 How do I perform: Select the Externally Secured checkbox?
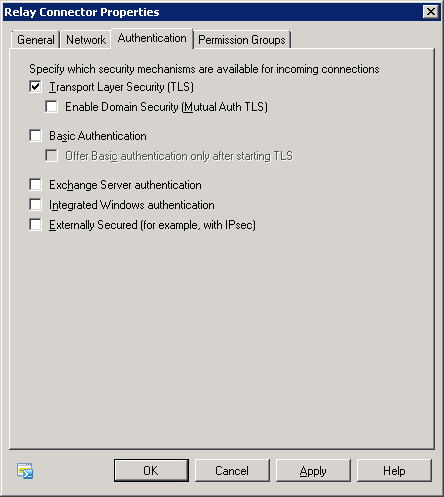click(35, 224)
